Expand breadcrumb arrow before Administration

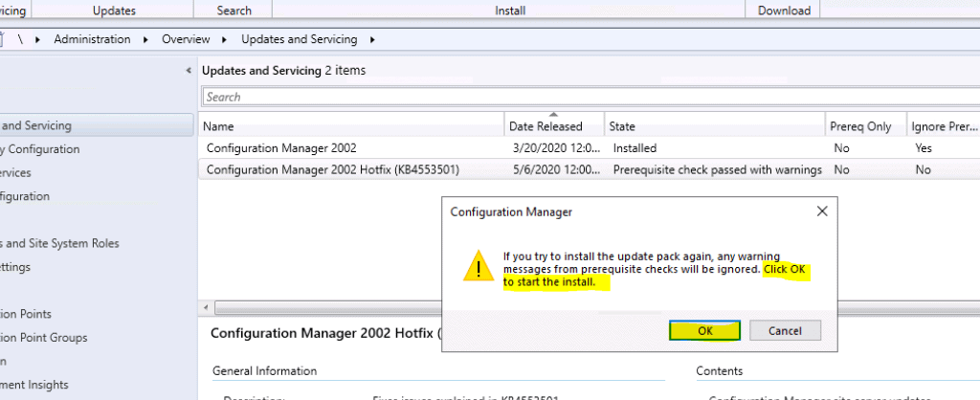coord(38,39)
